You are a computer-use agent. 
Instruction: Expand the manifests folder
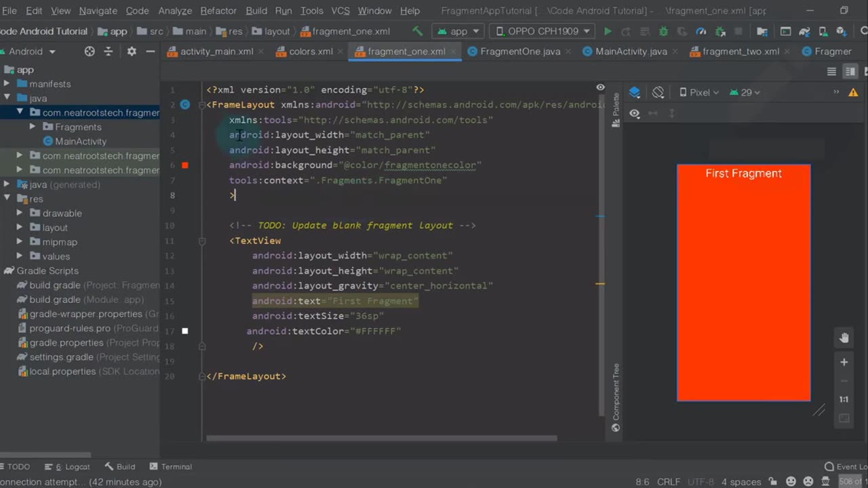pos(7,84)
